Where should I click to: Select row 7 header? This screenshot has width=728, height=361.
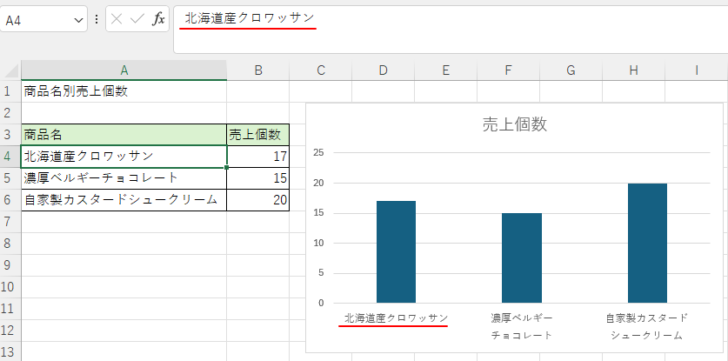point(10,222)
